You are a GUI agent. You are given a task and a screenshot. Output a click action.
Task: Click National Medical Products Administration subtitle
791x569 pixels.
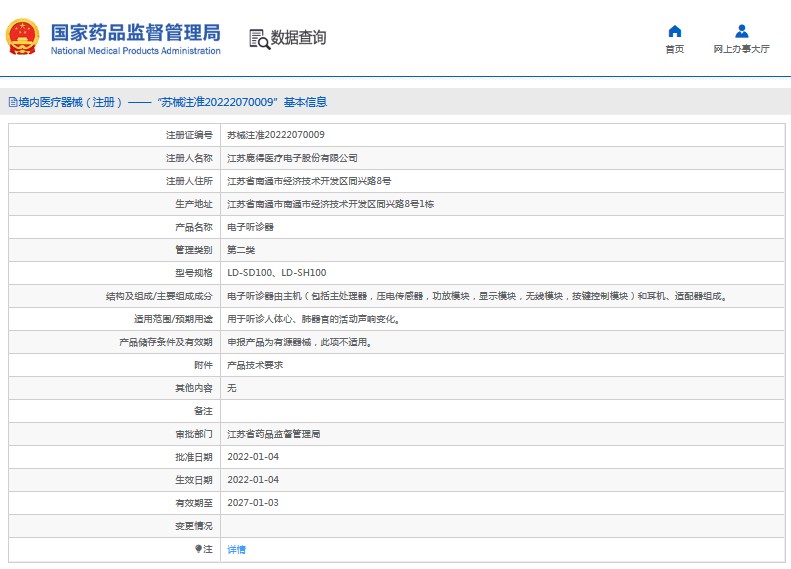(x=135, y=50)
